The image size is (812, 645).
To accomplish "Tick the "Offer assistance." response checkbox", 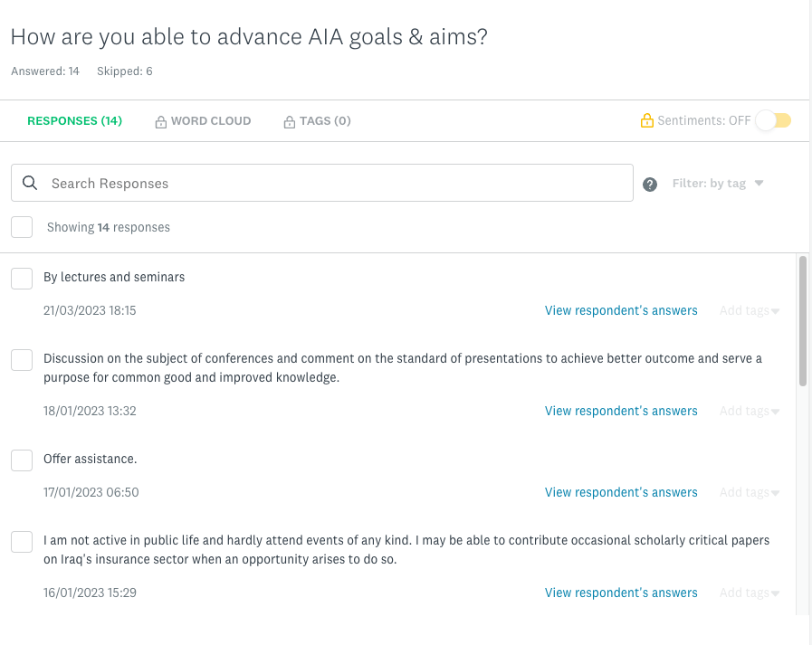I will point(22,460).
